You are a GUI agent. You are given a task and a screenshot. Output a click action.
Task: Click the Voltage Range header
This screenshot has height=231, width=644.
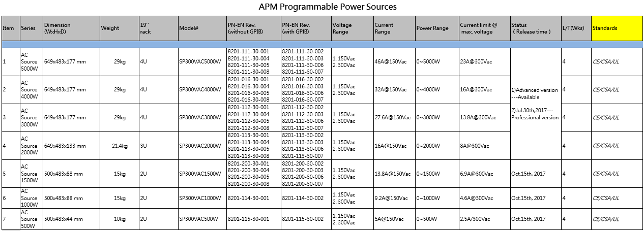[352, 28]
